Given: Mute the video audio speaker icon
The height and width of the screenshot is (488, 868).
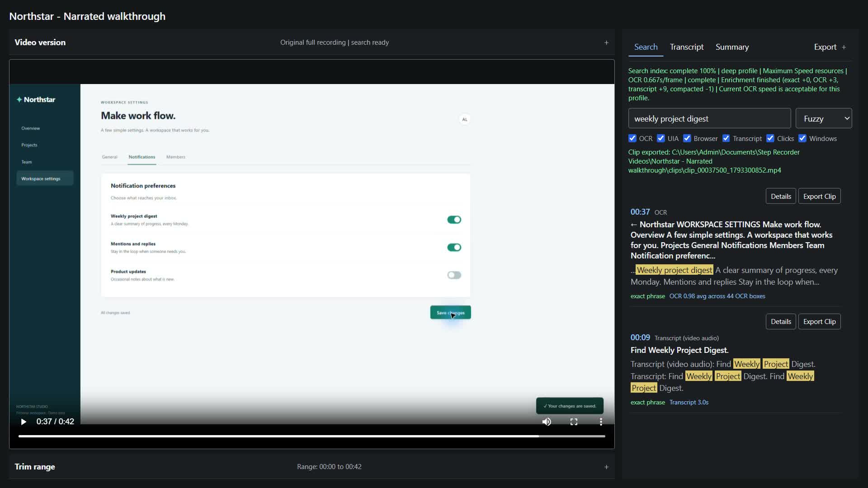Looking at the screenshot, I should 547,422.
